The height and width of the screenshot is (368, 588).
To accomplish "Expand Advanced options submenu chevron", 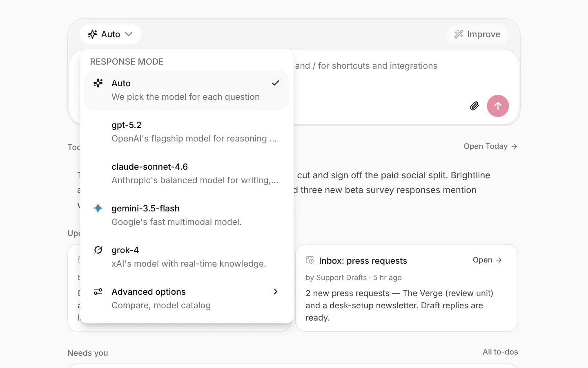I will (276, 292).
